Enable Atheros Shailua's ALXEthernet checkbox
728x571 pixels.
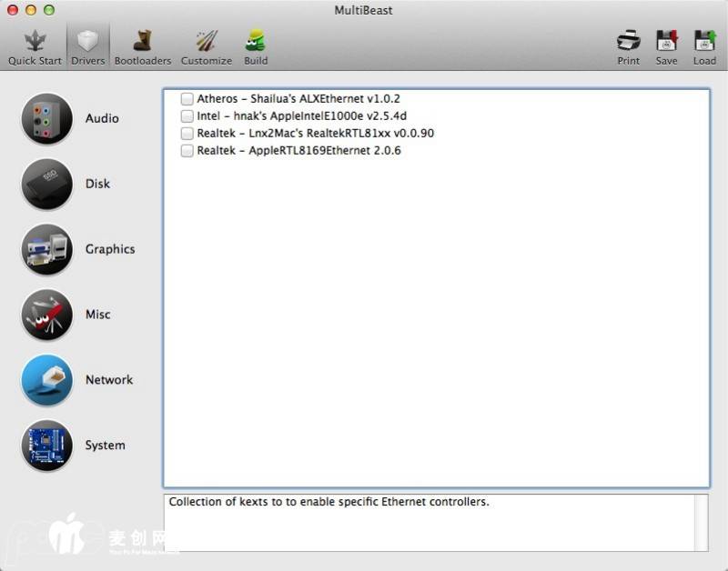(x=187, y=99)
